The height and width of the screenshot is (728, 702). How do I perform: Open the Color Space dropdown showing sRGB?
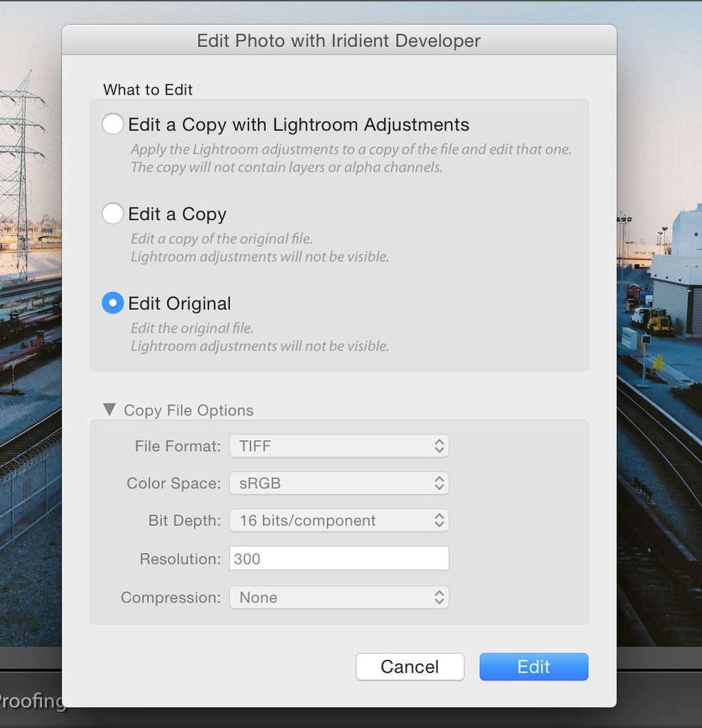(x=339, y=483)
